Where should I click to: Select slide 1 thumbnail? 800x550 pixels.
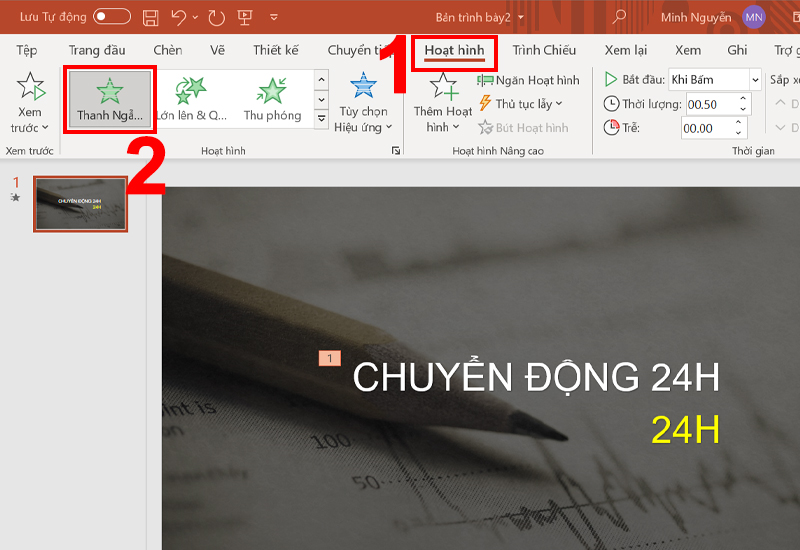[x=80, y=204]
